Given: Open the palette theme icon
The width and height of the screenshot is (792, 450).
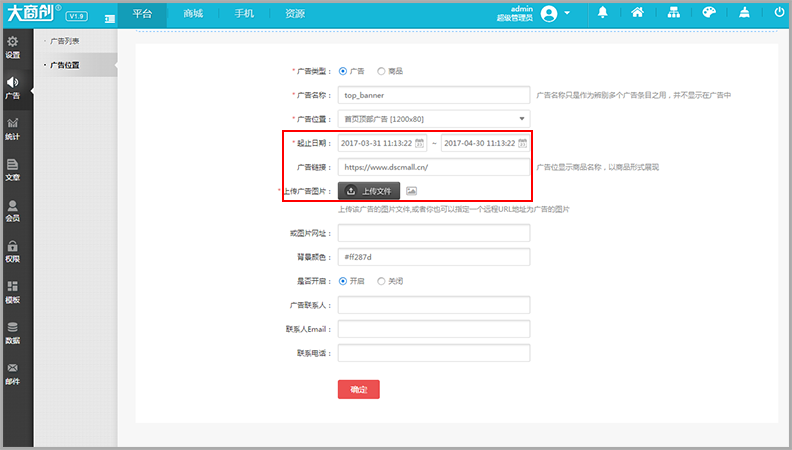Looking at the screenshot, I should [709, 13].
